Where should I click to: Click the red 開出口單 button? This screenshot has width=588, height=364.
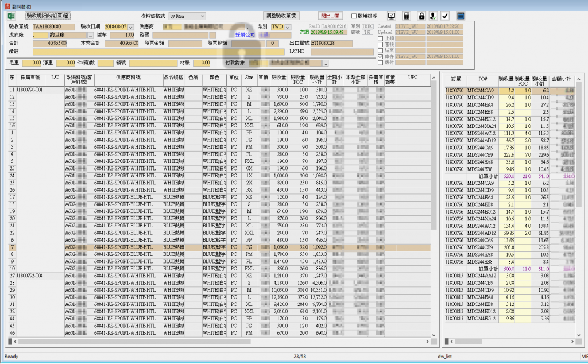click(330, 16)
